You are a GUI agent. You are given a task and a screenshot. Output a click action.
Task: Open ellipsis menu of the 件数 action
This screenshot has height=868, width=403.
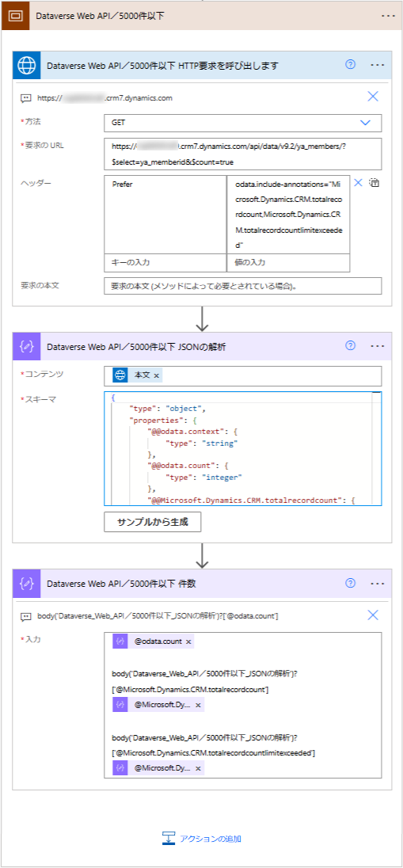(x=378, y=583)
